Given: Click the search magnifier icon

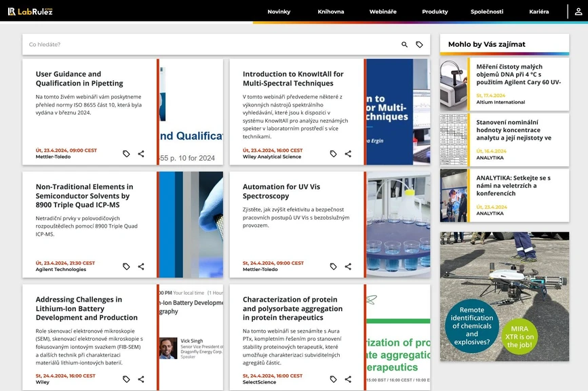Looking at the screenshot, I should (x=404, y=45).
